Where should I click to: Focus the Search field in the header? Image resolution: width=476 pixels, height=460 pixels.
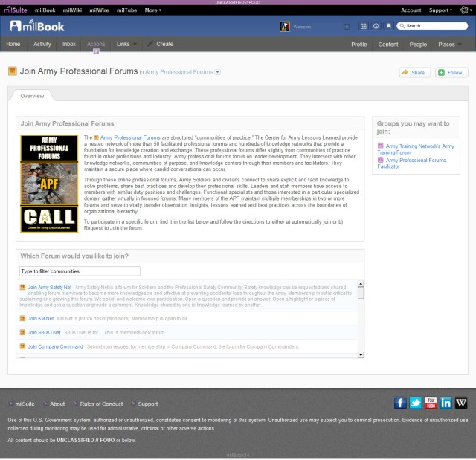[x=432, y=26]
